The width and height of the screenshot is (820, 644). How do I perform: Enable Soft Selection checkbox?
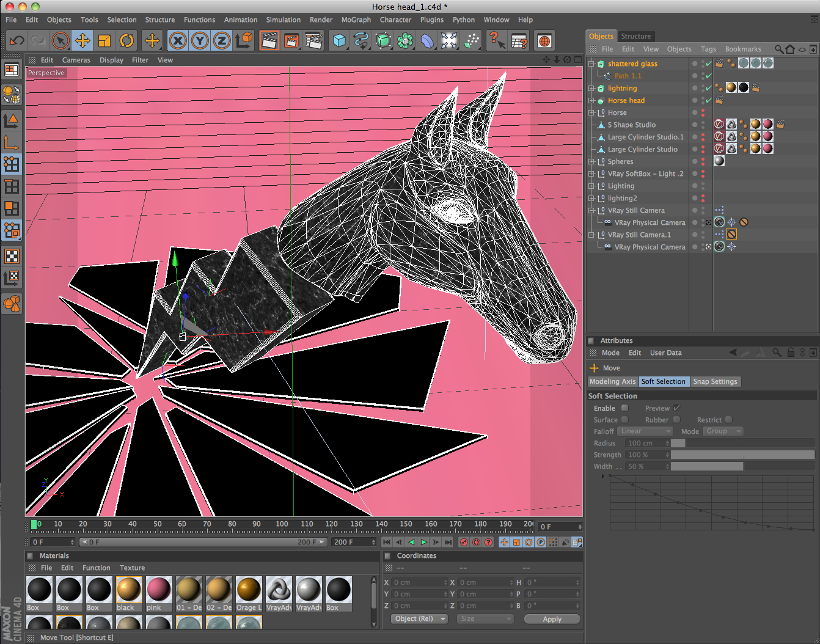tap(624, 408)
